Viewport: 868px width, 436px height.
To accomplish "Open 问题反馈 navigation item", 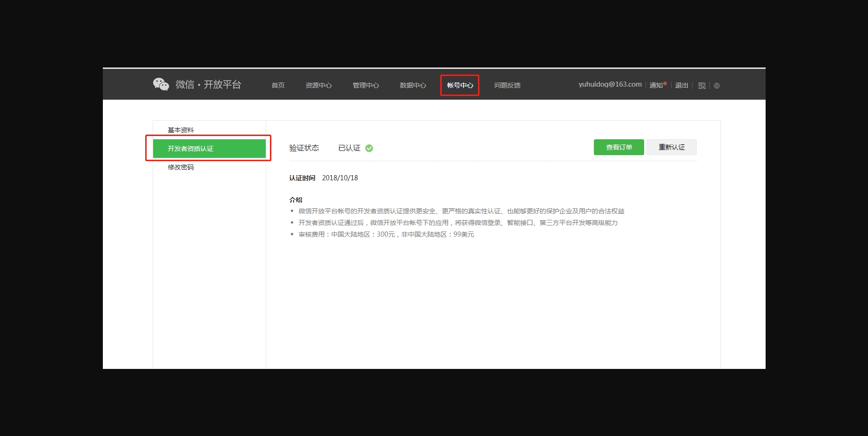I will pyautogui.click(x=507, y=85).
